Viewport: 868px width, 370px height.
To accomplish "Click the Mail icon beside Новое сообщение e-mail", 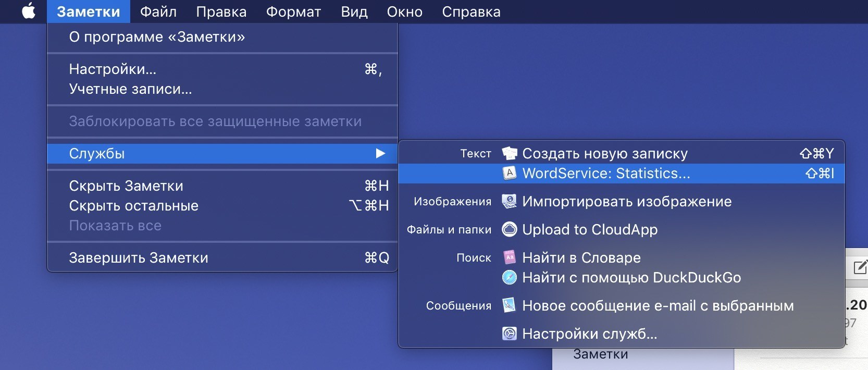I will pyautogui.click(x=509, y=305).
